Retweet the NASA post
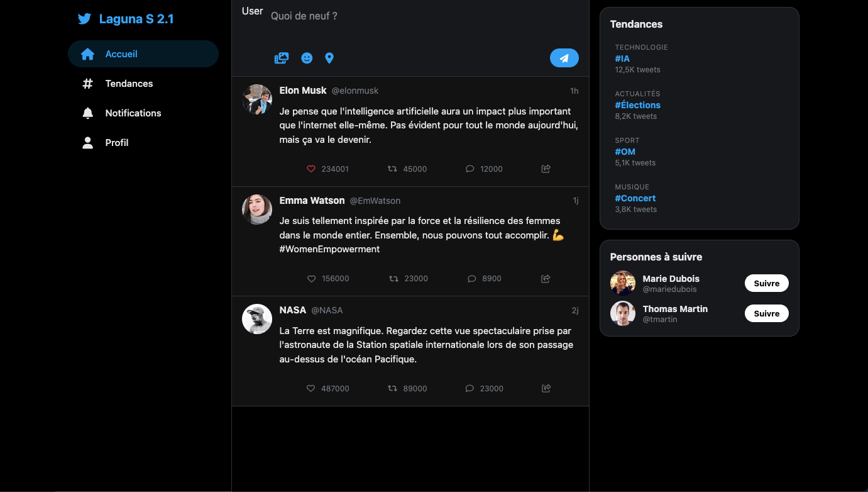 pyautogui.click(x=392, y=388)
